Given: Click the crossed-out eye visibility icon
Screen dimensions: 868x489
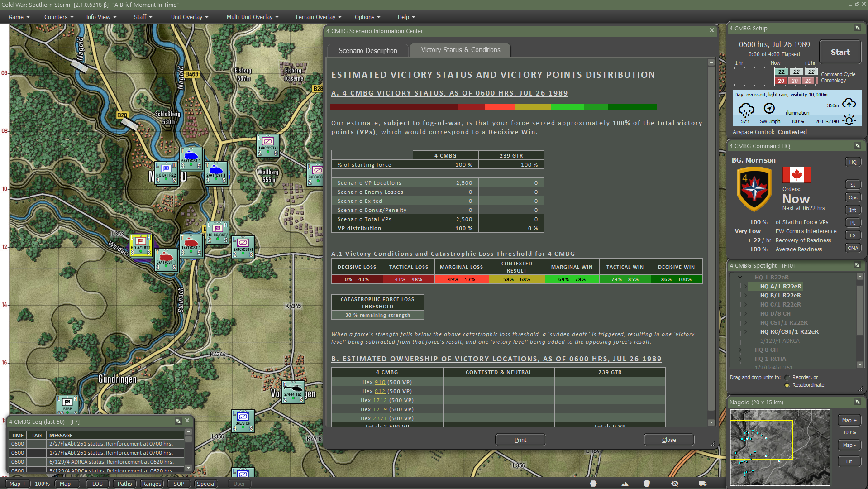Looking at the screenshot, I should point(675,484).
